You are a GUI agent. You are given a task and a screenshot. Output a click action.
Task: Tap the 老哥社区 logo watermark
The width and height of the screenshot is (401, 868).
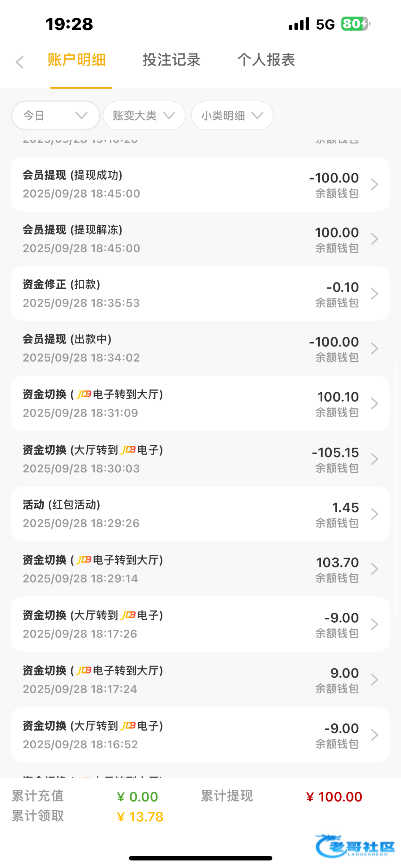point(355,846)
